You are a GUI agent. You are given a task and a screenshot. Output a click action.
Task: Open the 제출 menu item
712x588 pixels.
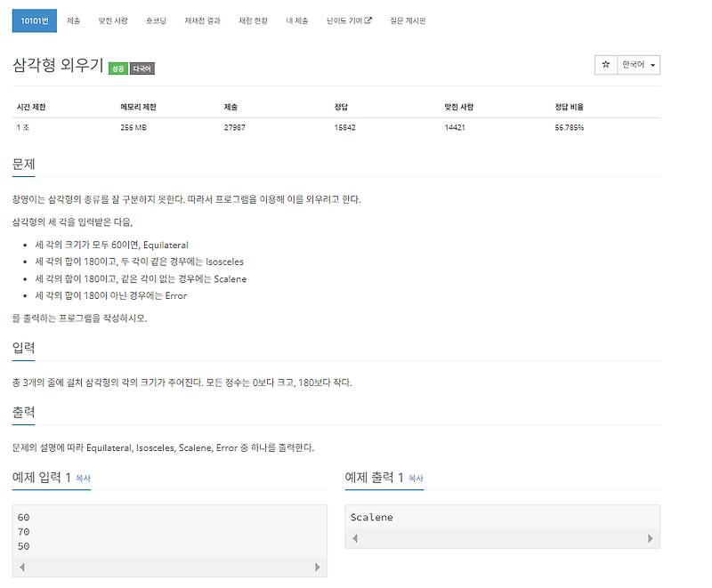coord(75,20)
